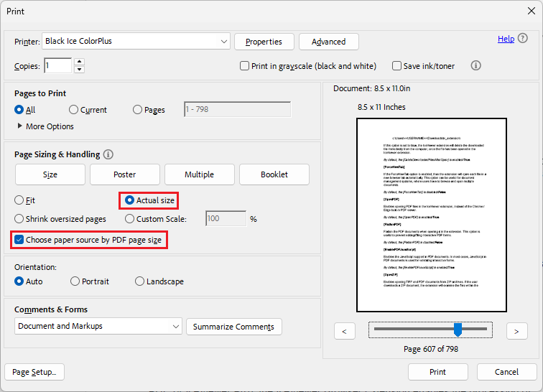543x392 pixels.
Task: Click the Save ink/toner info icon
Action: [x=475, y=65]
